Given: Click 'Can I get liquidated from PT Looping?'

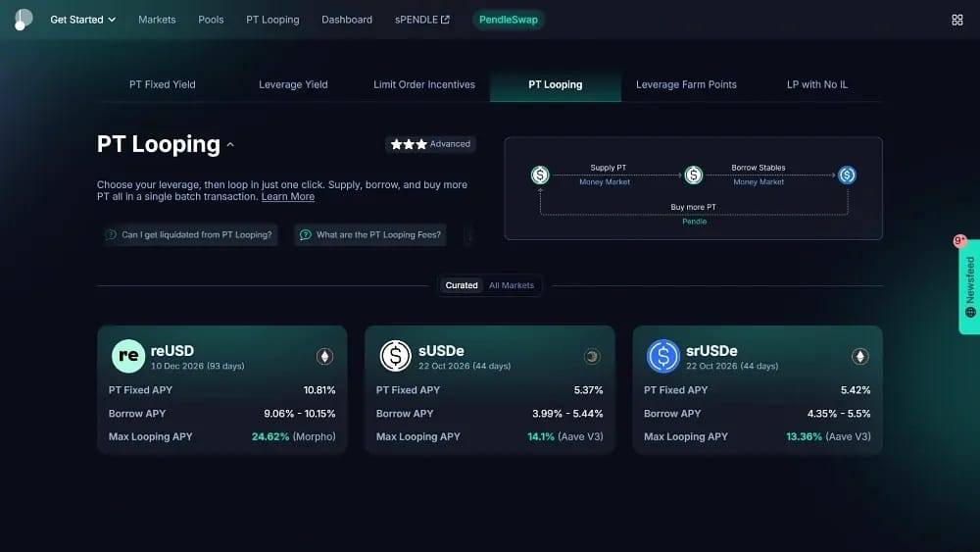Looking at the screenshot, I should pyautogui.click(x=190, y=235).
